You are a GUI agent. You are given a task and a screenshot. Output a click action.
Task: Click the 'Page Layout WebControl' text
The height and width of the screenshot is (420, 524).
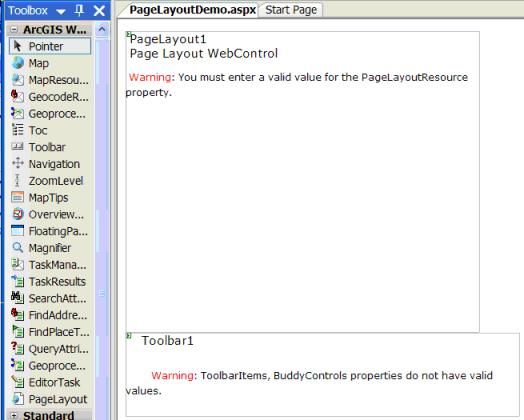point(204,53)
